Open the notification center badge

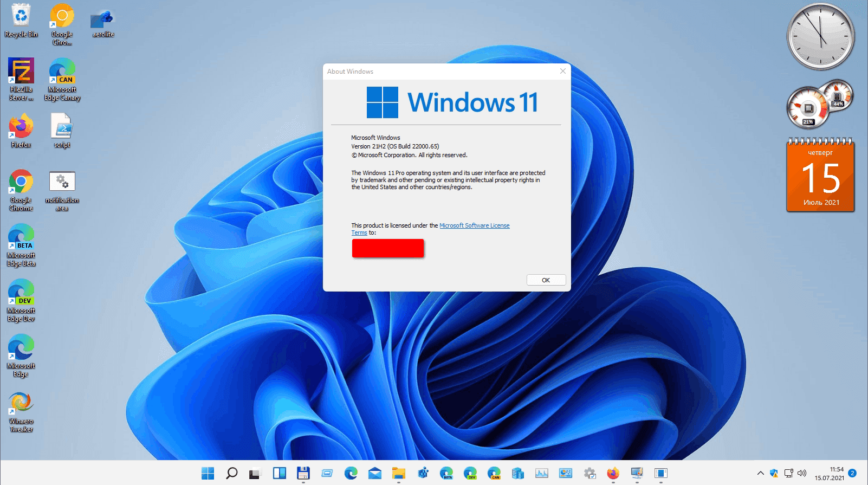tap(852, 473)
